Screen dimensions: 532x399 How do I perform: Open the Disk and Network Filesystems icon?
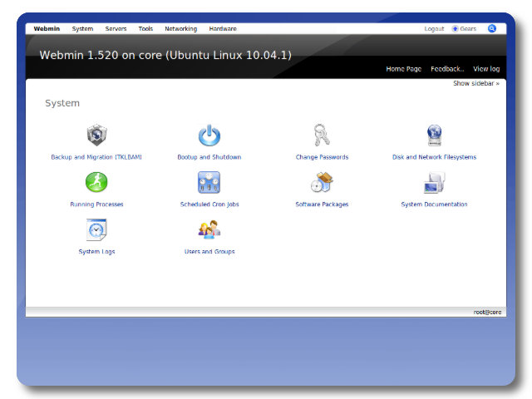pyautogui.click(x=434, y=135)
